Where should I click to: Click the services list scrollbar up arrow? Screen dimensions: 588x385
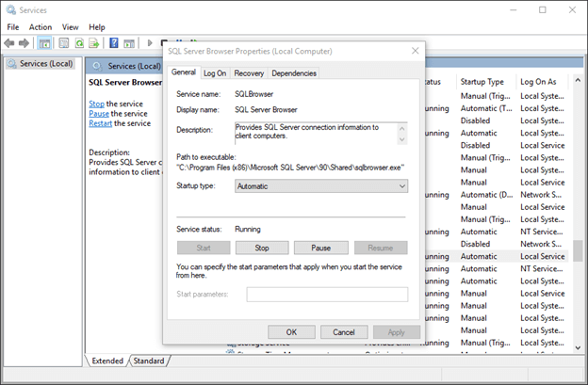tap(578, 80)
